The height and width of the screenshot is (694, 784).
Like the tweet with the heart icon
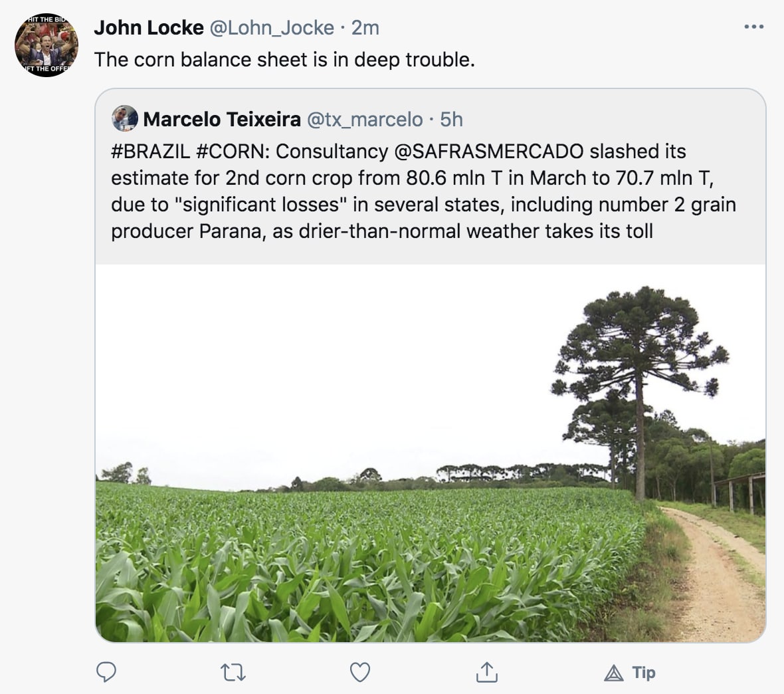click(x=359, y=673)
